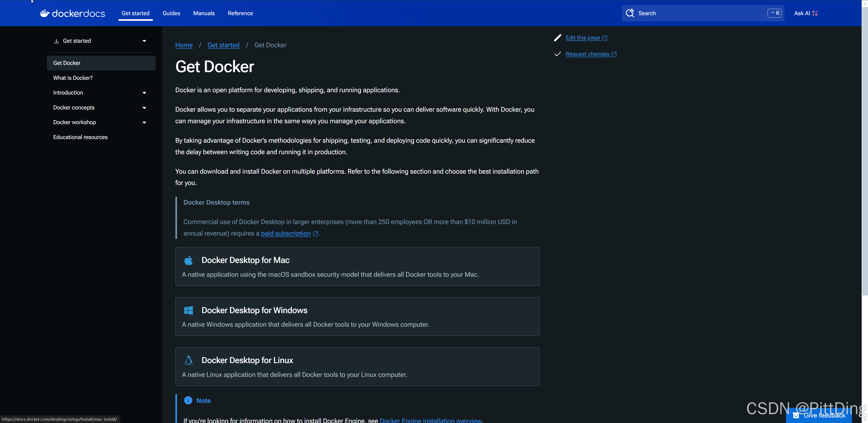
Task: Click the checkmark icon by Request changes
Action: [558, 54]
